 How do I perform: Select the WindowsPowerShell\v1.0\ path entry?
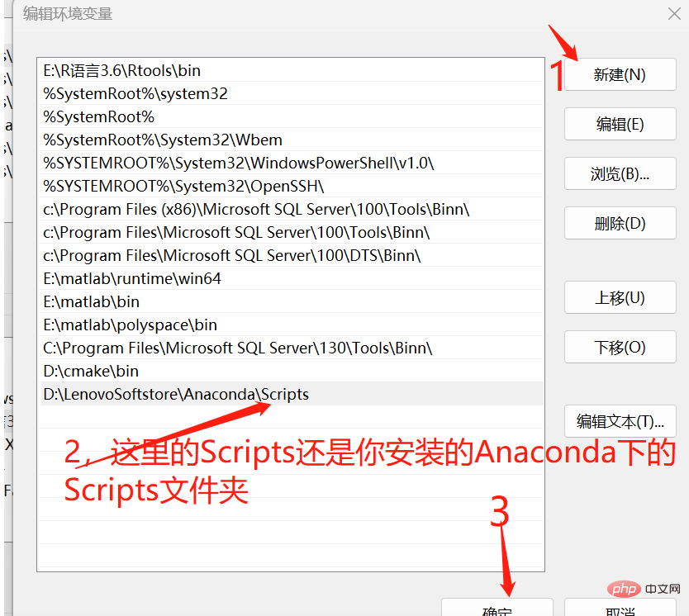click(291, 163)
